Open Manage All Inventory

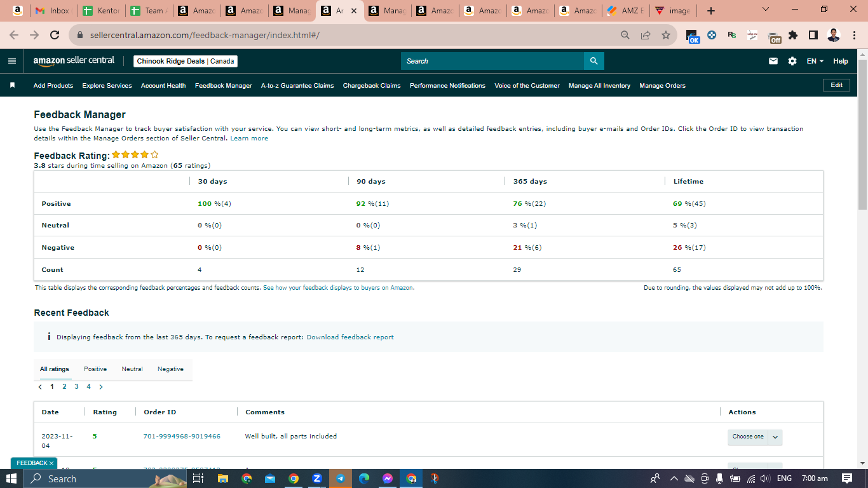click(599, 85)
